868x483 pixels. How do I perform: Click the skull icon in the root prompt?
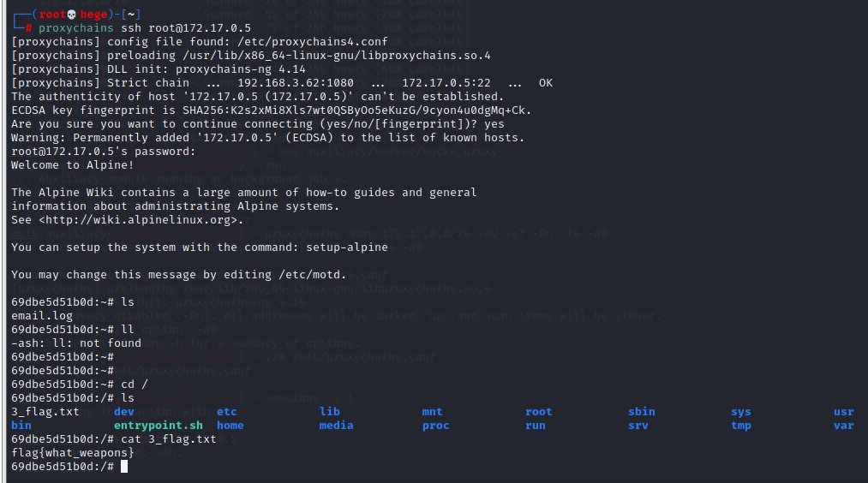(x=72, y=15)
